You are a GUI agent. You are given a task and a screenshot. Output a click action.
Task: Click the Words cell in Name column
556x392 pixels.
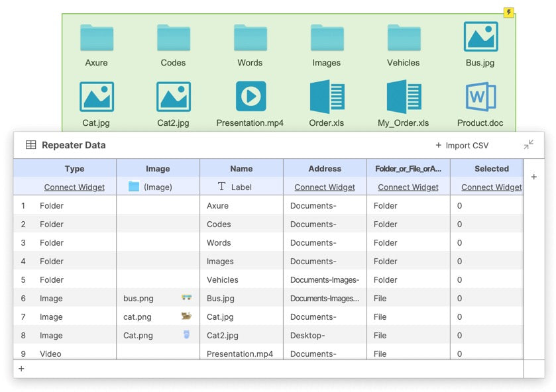(x=241, y=243)
